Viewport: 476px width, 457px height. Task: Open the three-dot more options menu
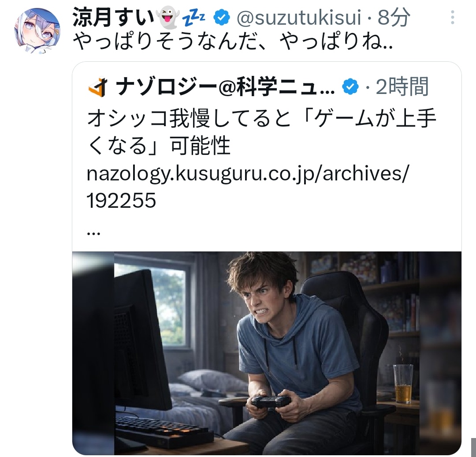tap(452, 17)
